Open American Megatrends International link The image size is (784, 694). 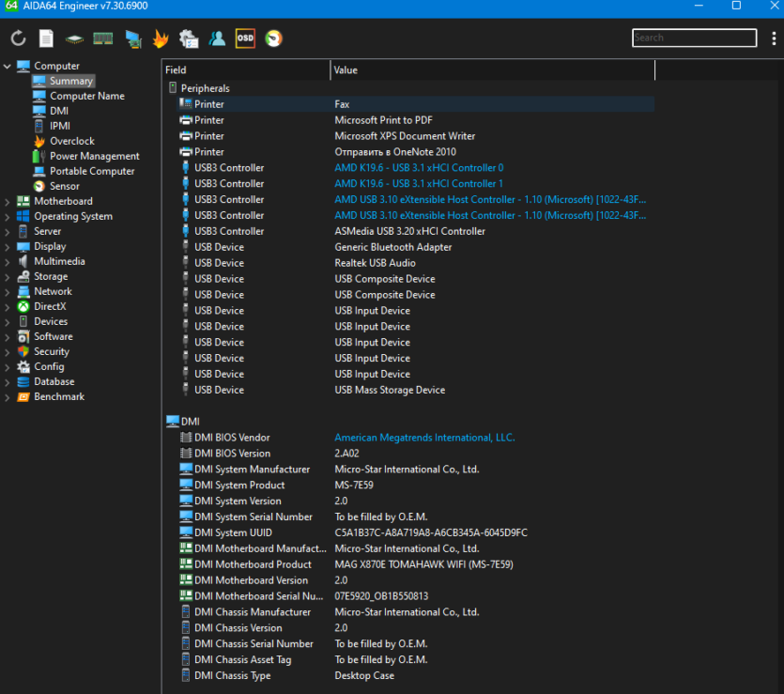pyautogui.click(x=424, y=438)
